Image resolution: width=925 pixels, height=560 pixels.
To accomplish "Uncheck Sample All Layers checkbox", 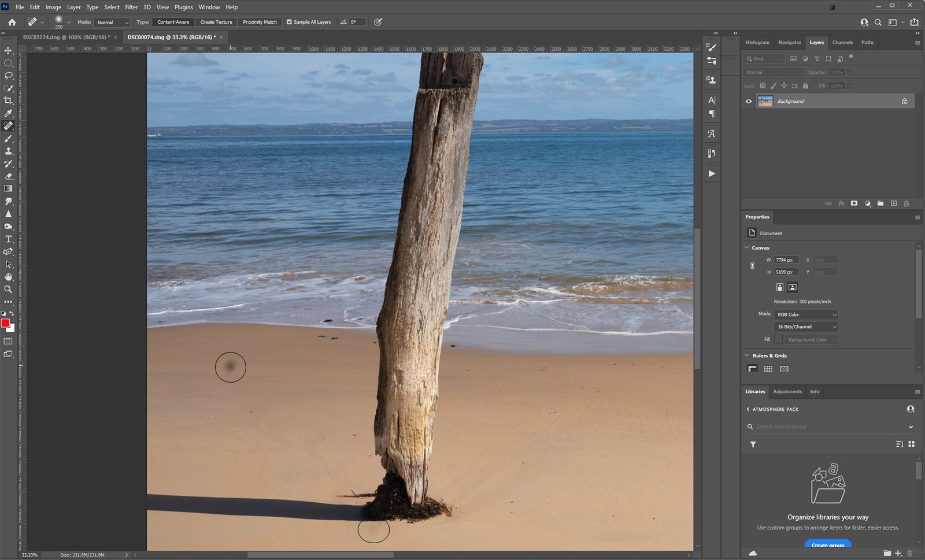I will pyautogui.click(x=290, y=22).
